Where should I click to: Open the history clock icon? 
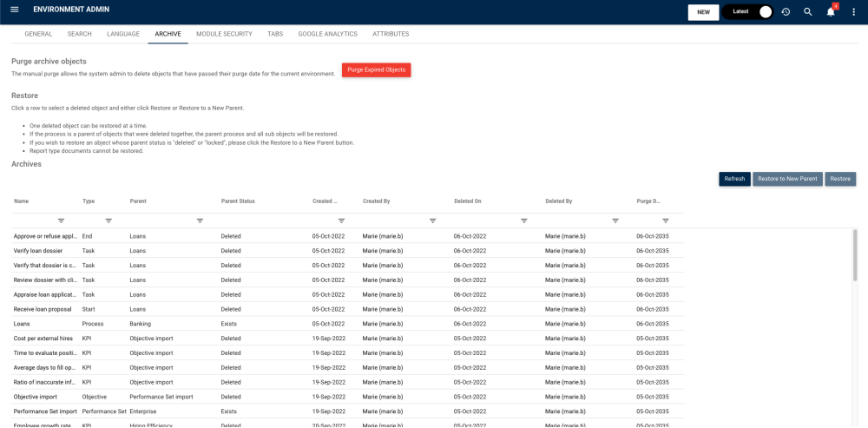tap(786, 11)
